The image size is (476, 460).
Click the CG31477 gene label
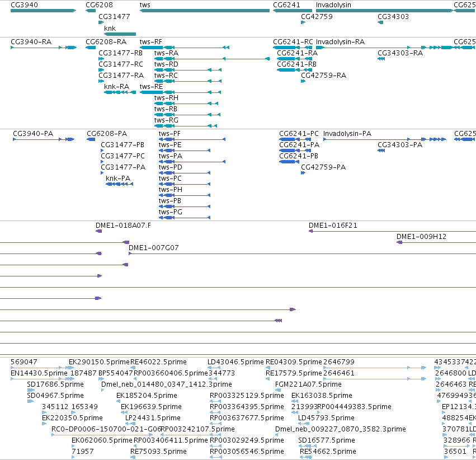(x=114, y=16)
